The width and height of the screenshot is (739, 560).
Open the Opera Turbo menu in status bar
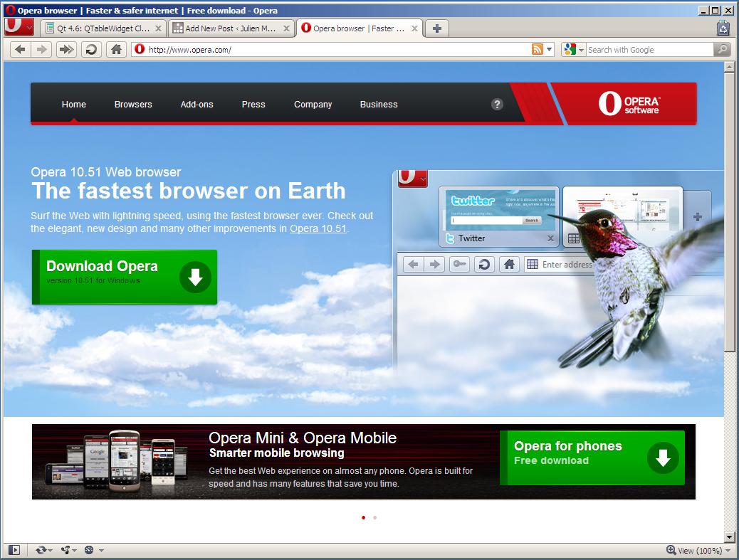click(94, 550)
